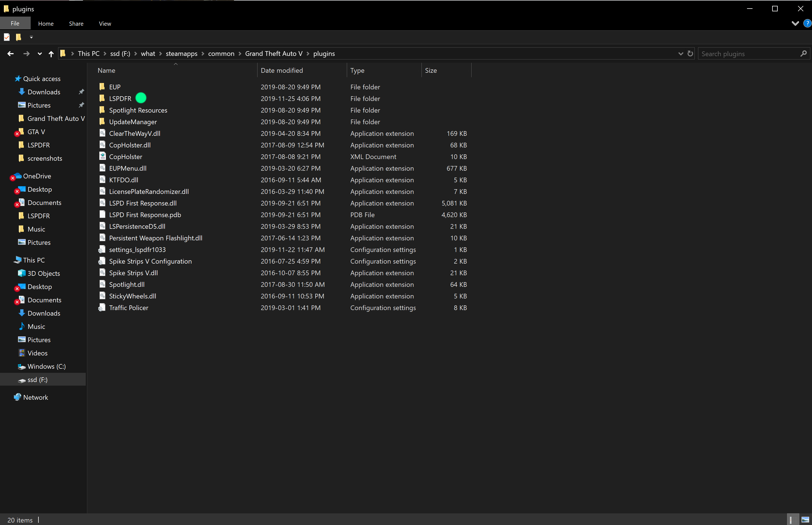Select Network in the navigation pane

click(35, 397)
